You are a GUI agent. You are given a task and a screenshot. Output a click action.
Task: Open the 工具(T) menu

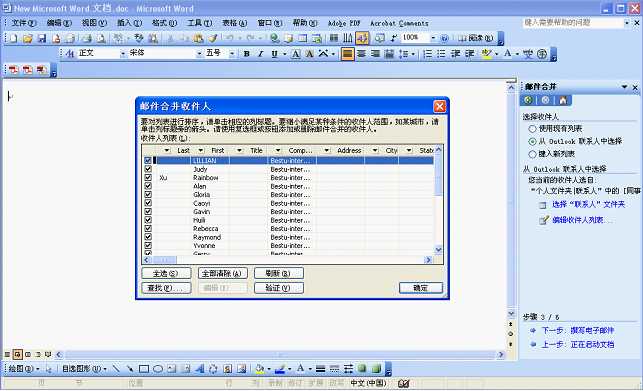point(200,23)
